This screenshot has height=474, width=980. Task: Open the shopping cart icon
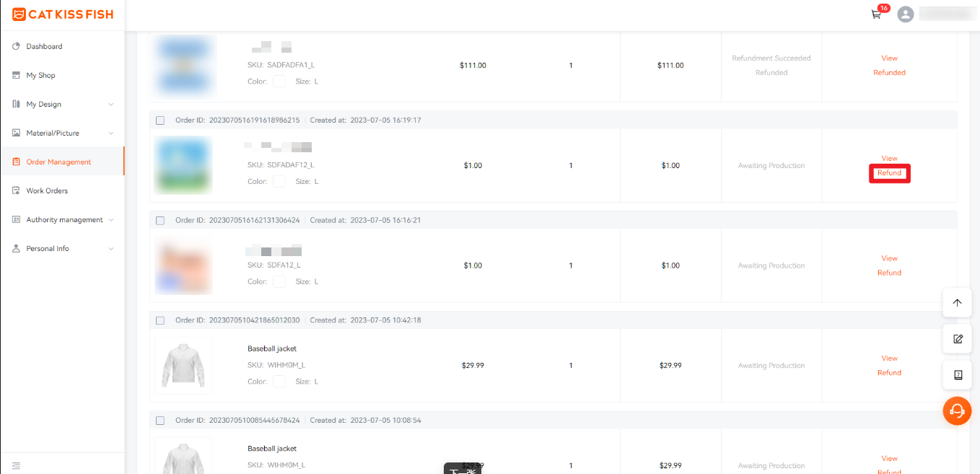pos(876,14)
